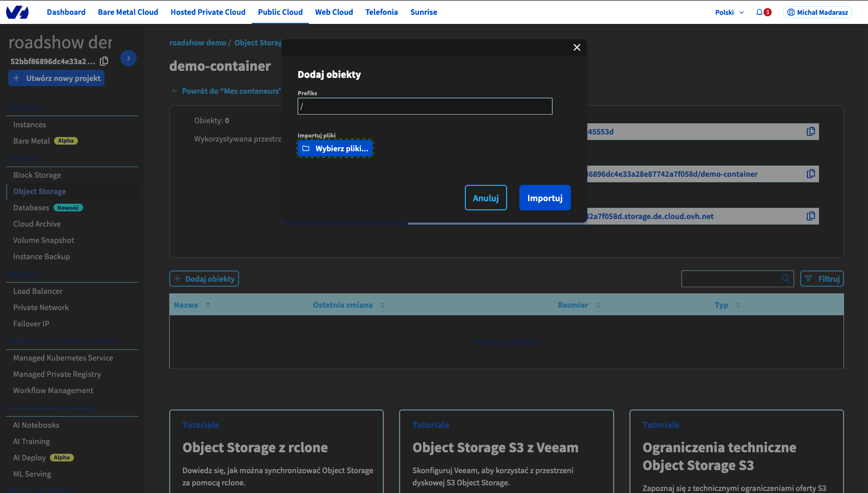Open ML Serving sidebar item
The image size is (868, 493).
pos(32,474)
